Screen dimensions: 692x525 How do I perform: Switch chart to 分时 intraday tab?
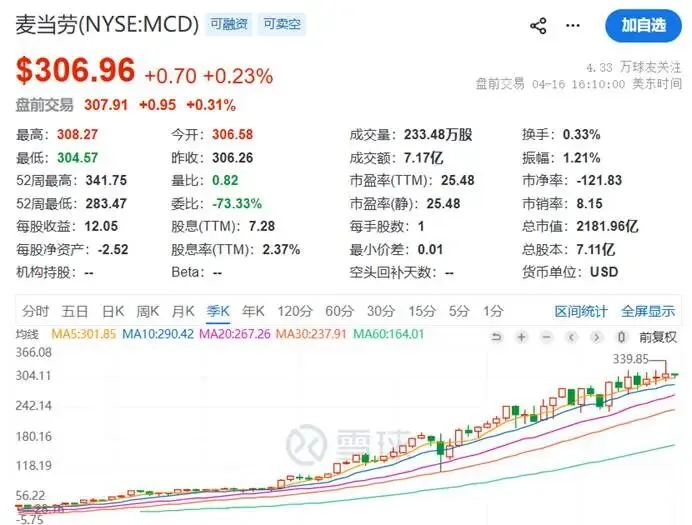[x=35, y=311]
